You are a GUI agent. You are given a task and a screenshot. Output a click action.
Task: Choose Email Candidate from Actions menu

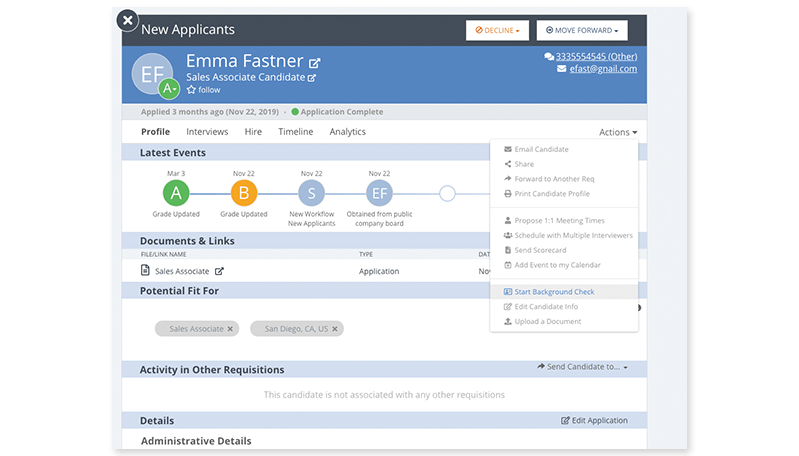point(564,149)
